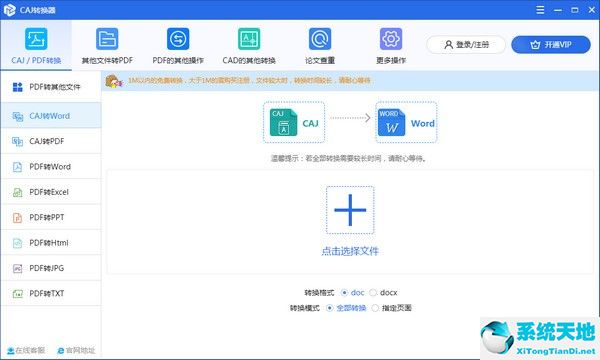
Task: Open the CAJ / PDF转换 tab icon
Action: click(36, 39)
